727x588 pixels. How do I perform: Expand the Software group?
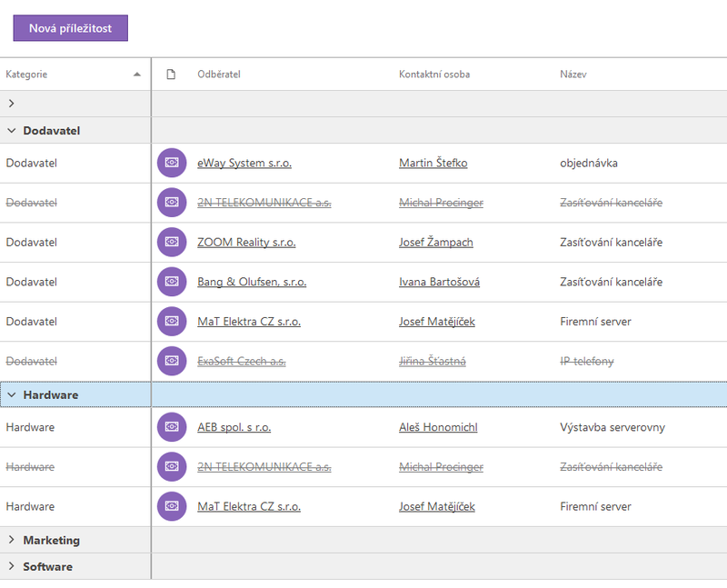tap(12, 566)
